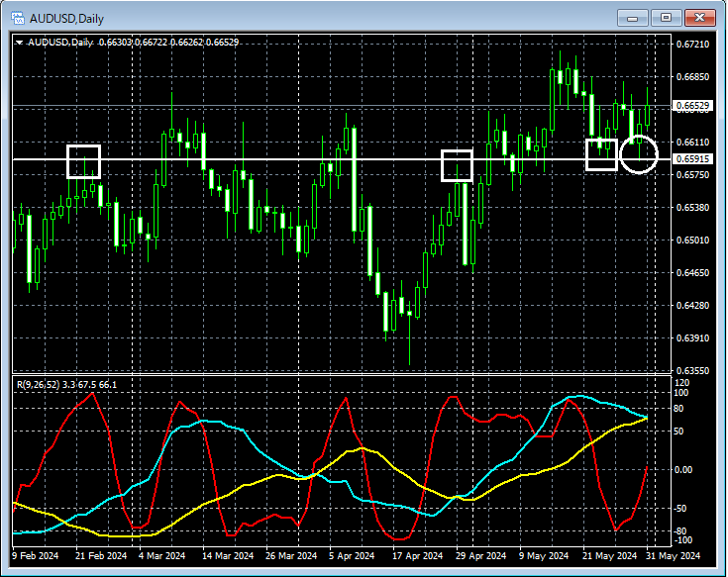Click the 0.64650 price axis label
The image size is (728, 577).
point(692,273)
